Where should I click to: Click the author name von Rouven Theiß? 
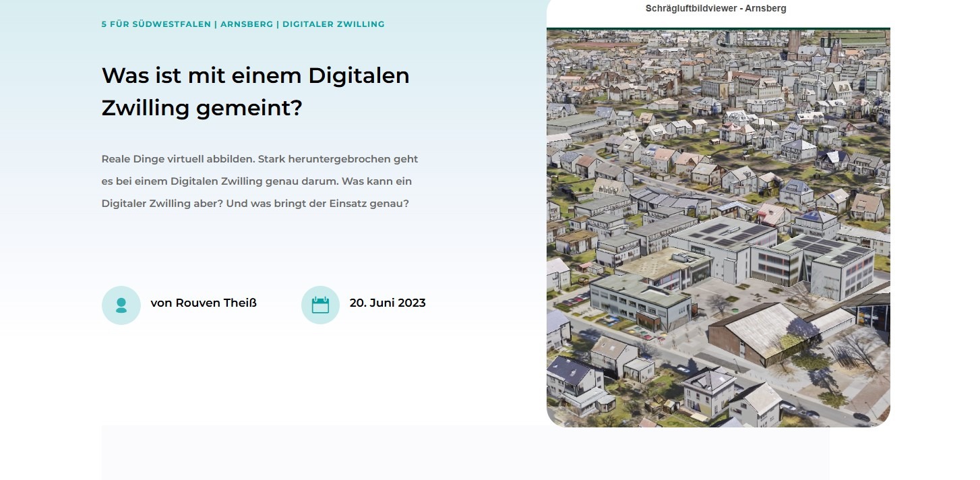click(204, 303)
